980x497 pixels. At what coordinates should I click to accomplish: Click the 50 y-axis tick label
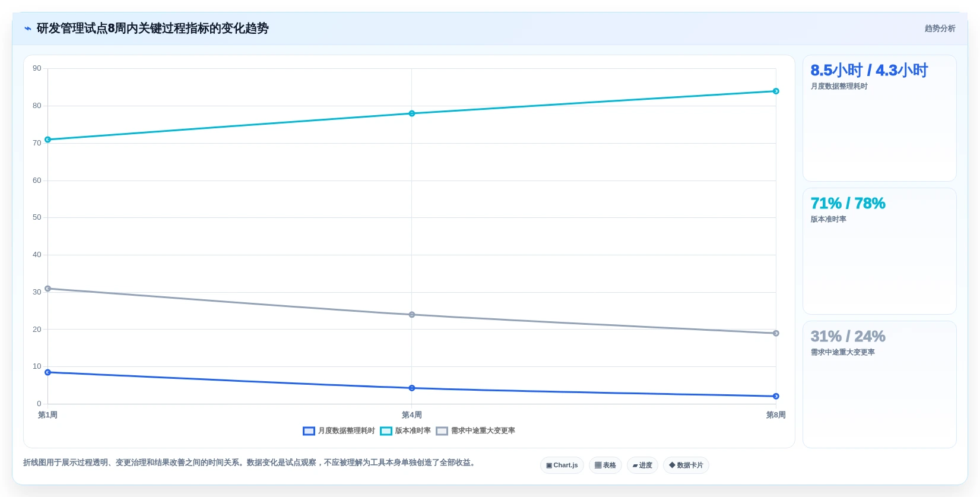pyautogui.click(x=37, y=217)
